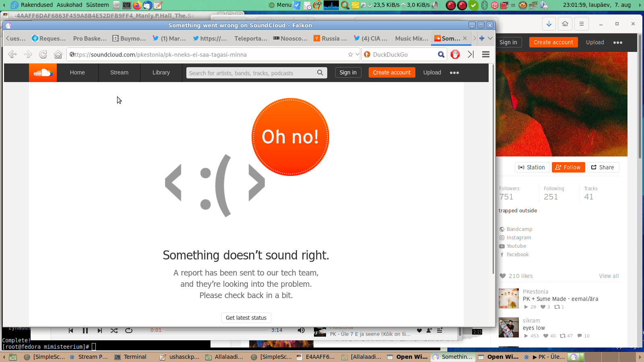Open the Stream page in SoundCloud nav

[x=119, y=73]
